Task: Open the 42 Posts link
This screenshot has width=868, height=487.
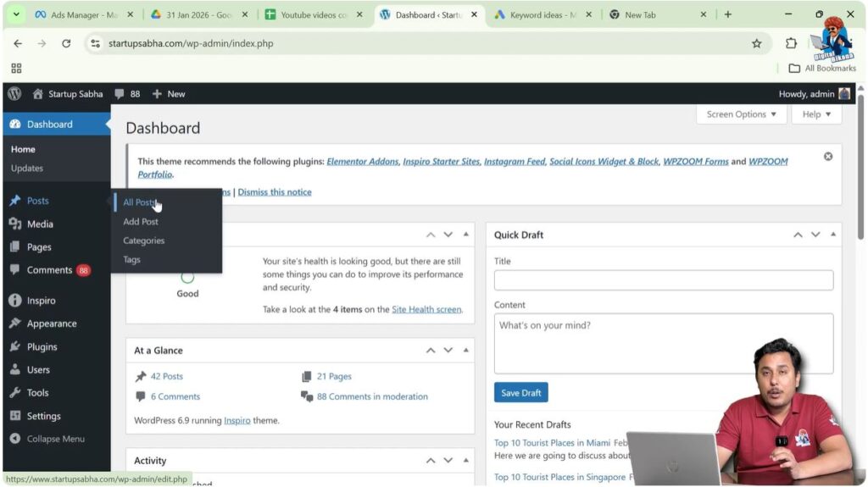Action: click(x=167, y=376)
